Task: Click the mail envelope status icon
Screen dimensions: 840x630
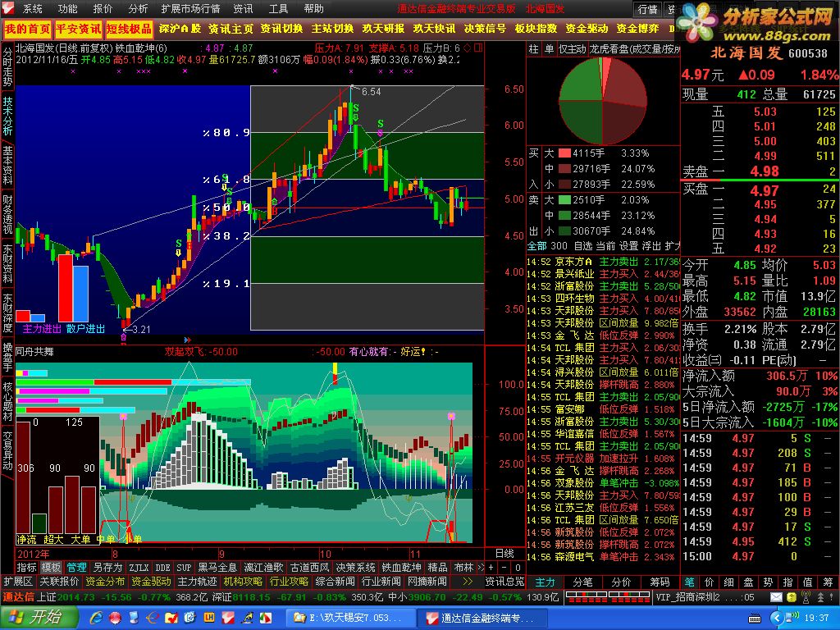Action: [776, 597]
